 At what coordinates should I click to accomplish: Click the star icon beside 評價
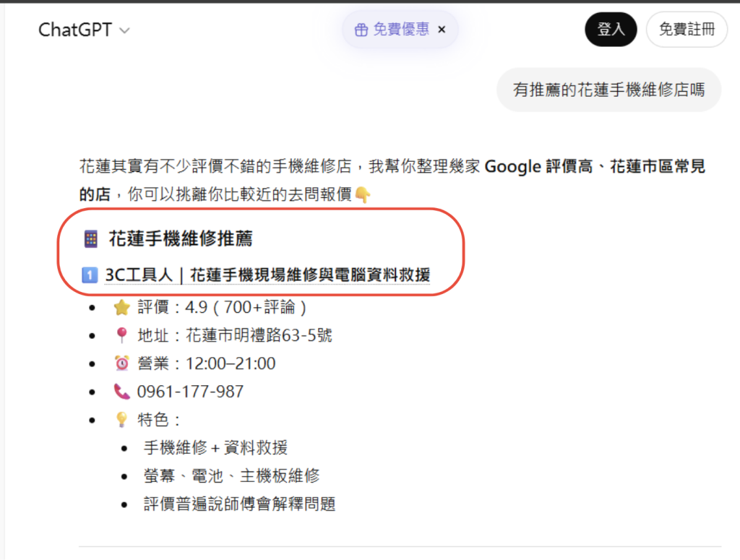(x=121, y=307)
